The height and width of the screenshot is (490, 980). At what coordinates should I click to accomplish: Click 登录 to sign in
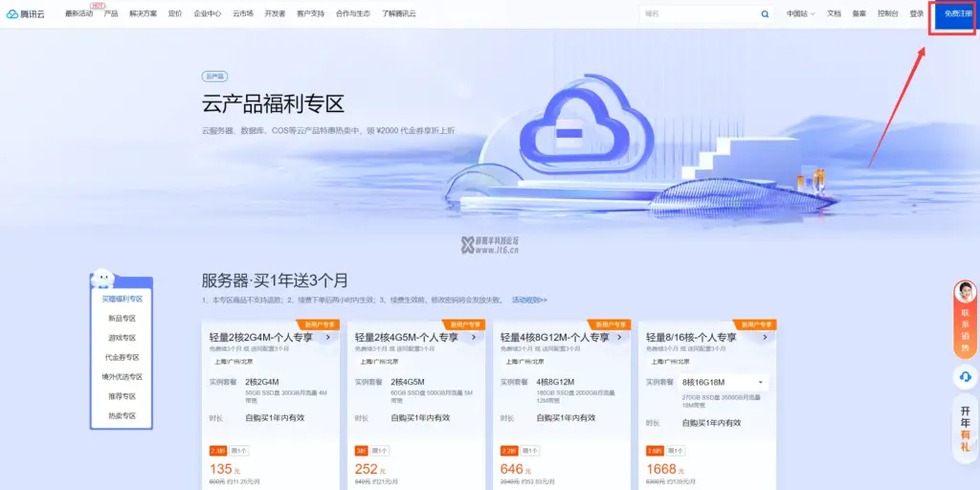tap(917, 13)
